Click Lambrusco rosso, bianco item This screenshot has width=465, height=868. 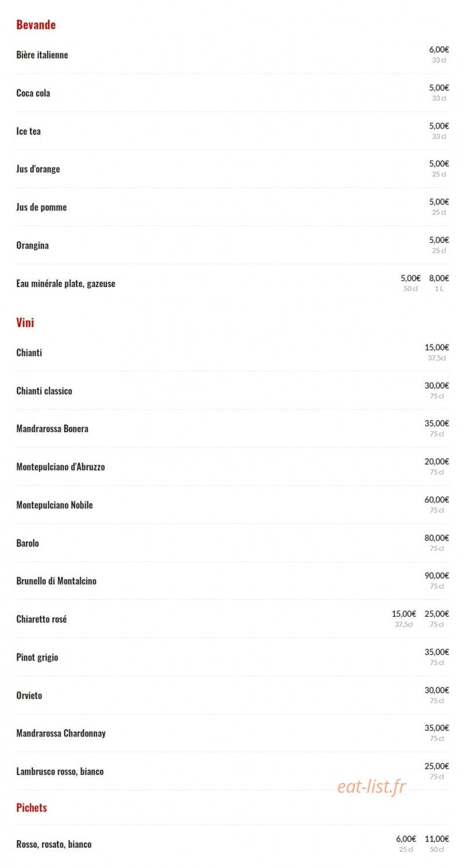[60, 771]
